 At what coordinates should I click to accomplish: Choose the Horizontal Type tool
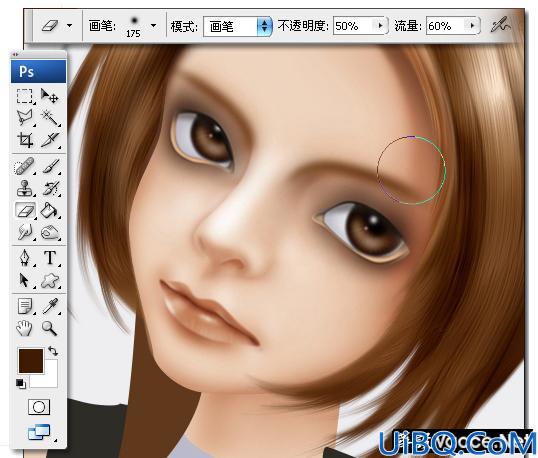[50, 258]
